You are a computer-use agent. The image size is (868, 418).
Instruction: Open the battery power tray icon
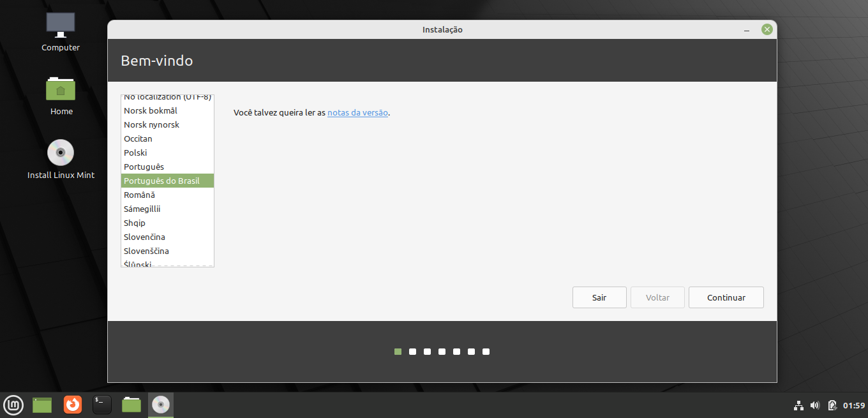pyautogui.click(x=832, y=405)
